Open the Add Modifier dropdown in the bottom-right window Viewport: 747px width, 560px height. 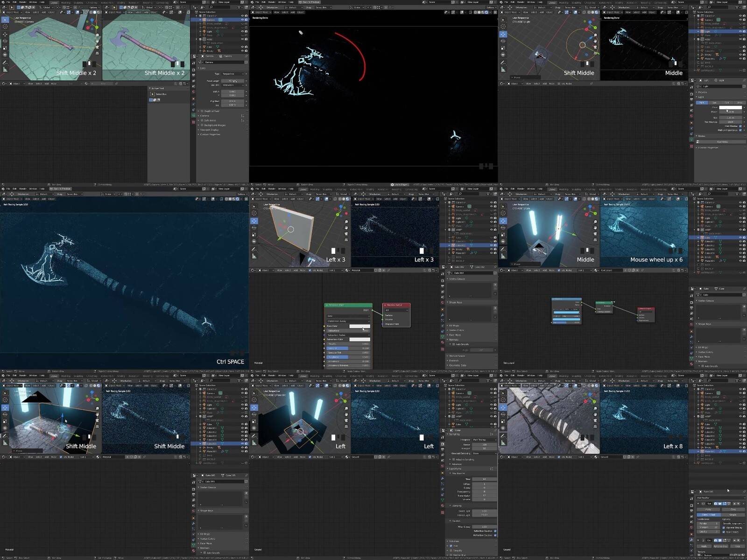720,497
